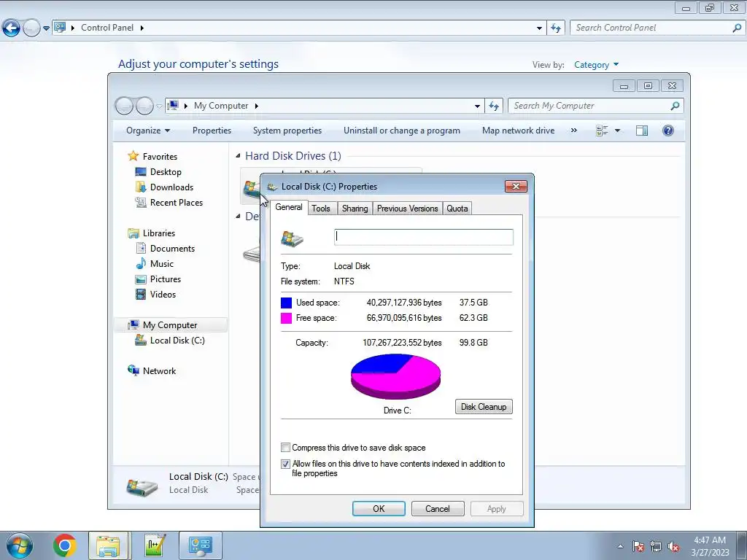
Task: Open the change view dropdown arrow
Action: coord(617,131)
